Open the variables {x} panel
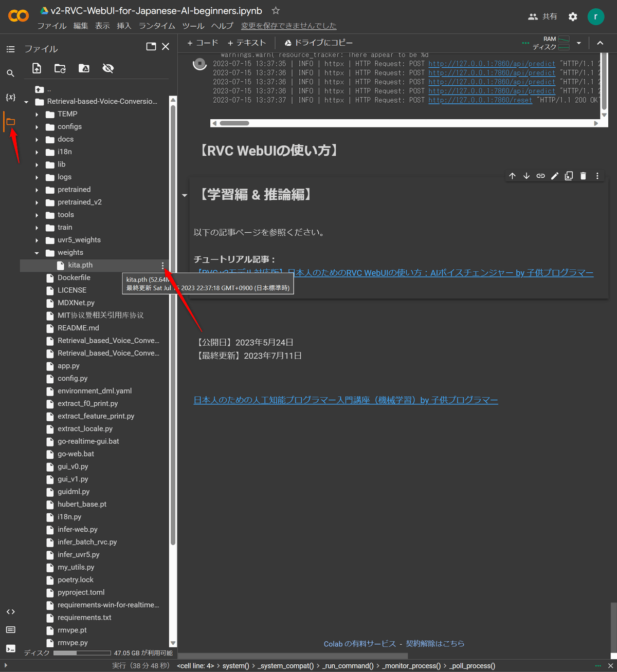The width and height of the screenshot is (617, 672). coord(10,97)
